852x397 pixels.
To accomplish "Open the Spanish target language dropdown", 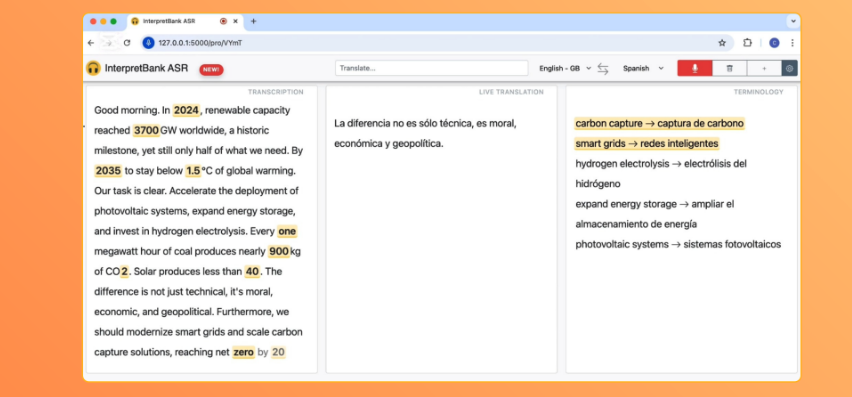I will 643,68.
